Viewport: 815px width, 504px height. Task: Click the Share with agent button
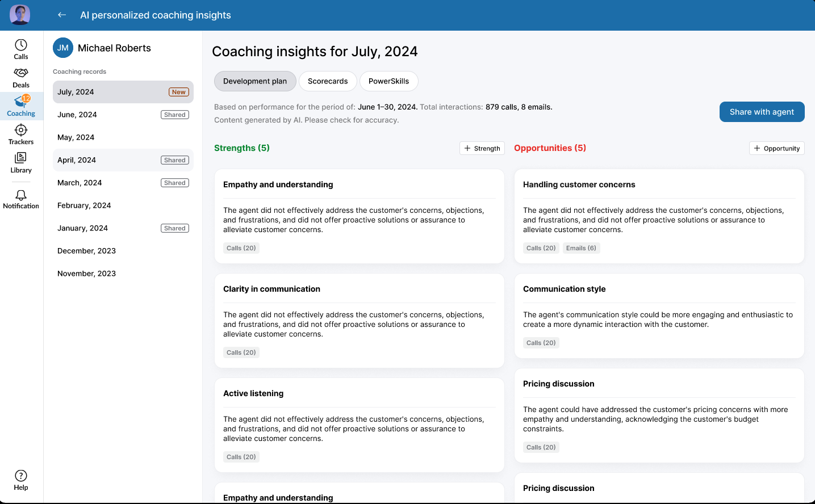[x=762, y=112]
